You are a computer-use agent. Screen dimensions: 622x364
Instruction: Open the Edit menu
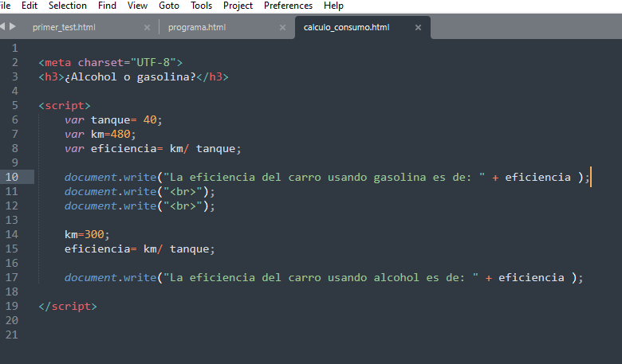(x=30, y=6)
